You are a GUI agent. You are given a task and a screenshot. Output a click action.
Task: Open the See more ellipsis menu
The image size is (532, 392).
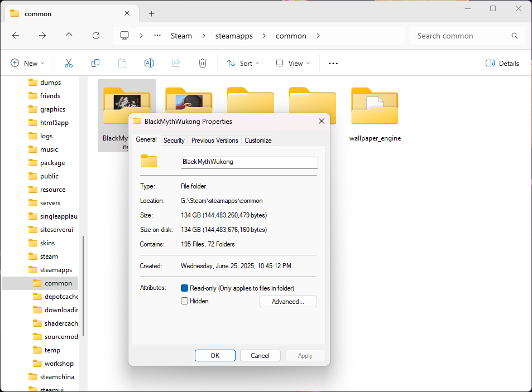[x=333, y=64]
